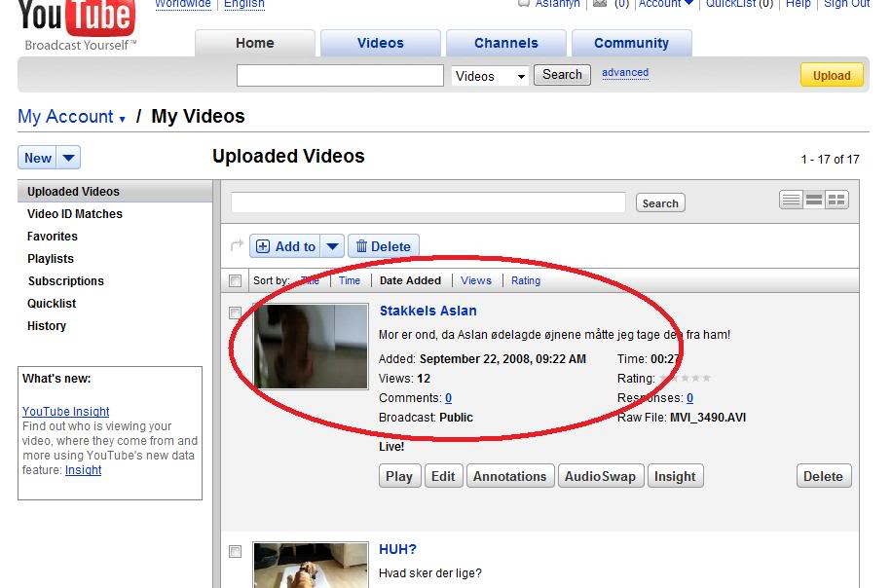Viewport: 892px width, 588px height.
Task: Open the HUH? video thumbnail
Action: tap(311, 566)
